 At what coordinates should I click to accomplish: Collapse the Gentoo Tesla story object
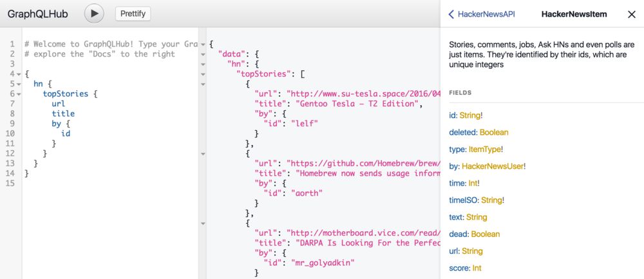(203, 84)
